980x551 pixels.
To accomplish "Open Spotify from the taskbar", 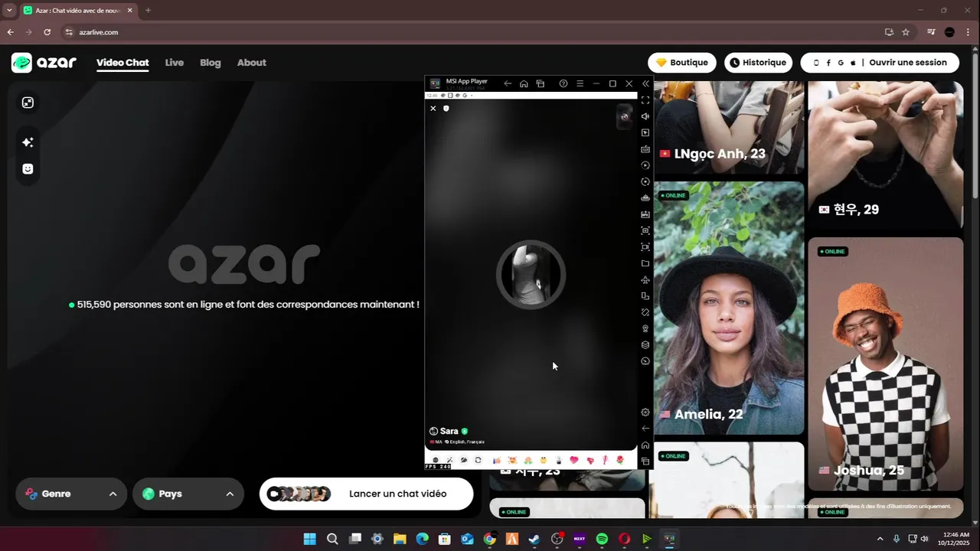I will click(x=602, y=539).
